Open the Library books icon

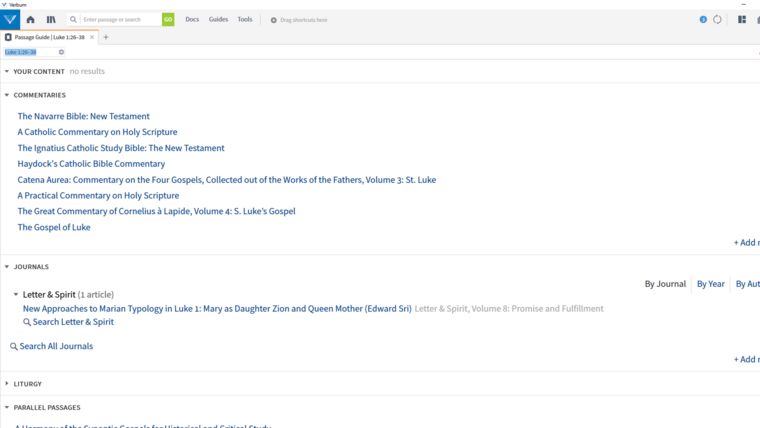51,20
